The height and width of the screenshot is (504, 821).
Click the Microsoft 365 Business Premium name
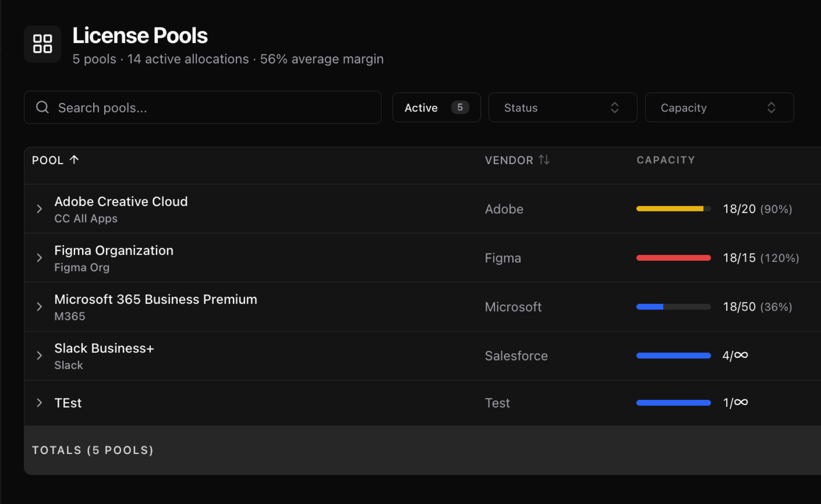tap(156, 299)
